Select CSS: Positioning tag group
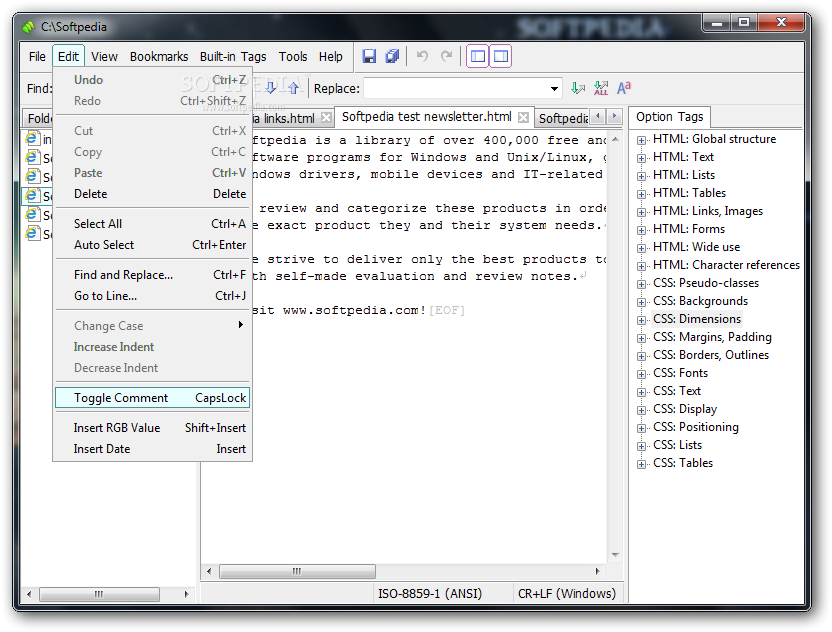832x632 pixels. tap(696, 427)
